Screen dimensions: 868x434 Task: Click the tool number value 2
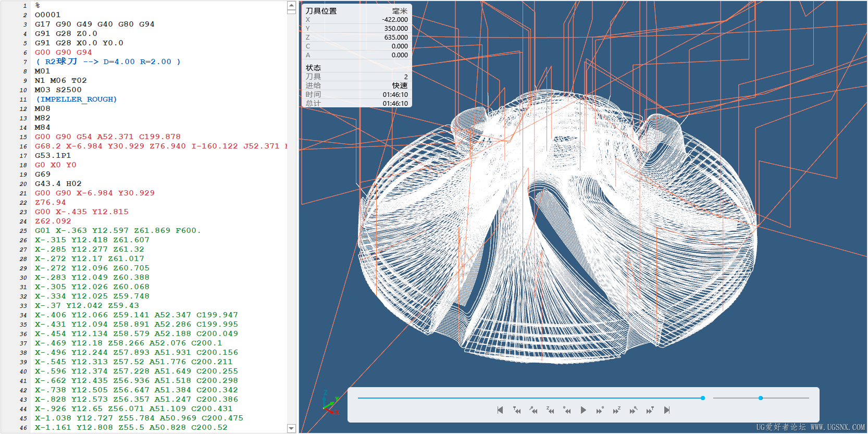(406, 77)
